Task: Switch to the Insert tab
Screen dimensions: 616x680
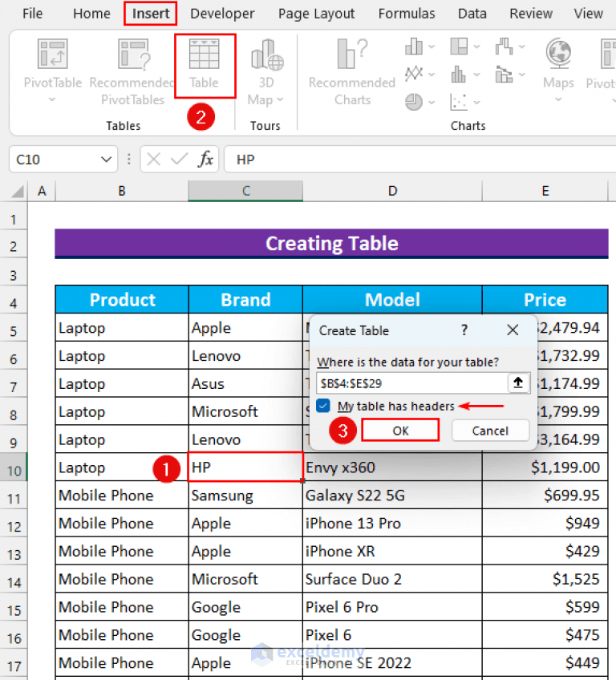Action: (x=151, y=14)
